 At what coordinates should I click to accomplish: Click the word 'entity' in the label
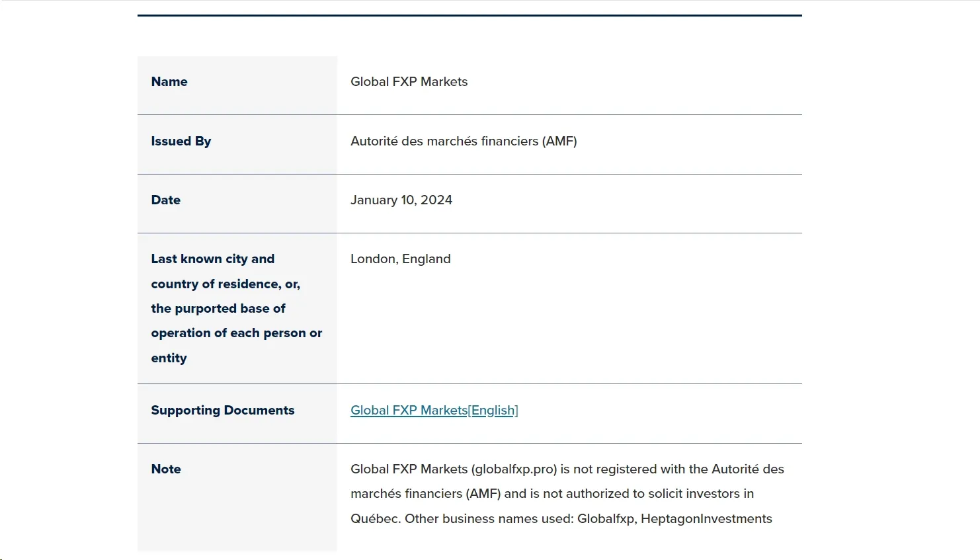[x=169, y=358]
